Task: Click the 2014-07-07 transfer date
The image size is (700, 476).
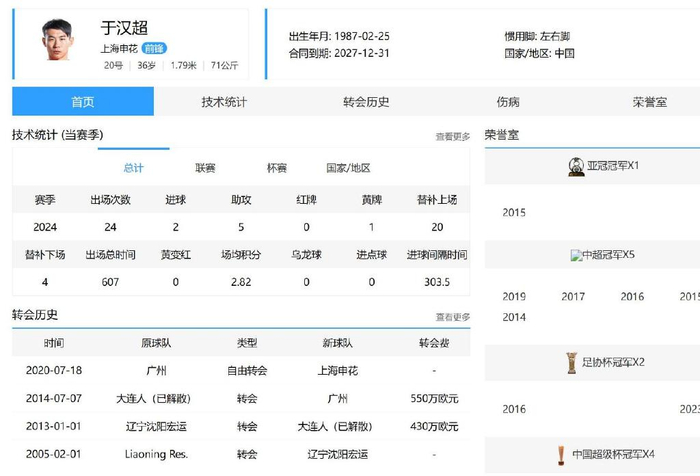Action: [x=54, y=398]
